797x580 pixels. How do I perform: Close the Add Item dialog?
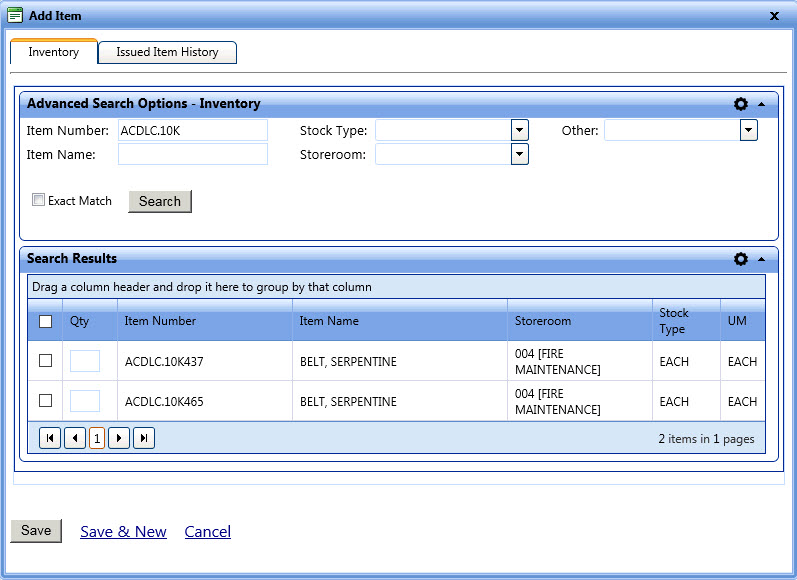coord(774,16)
